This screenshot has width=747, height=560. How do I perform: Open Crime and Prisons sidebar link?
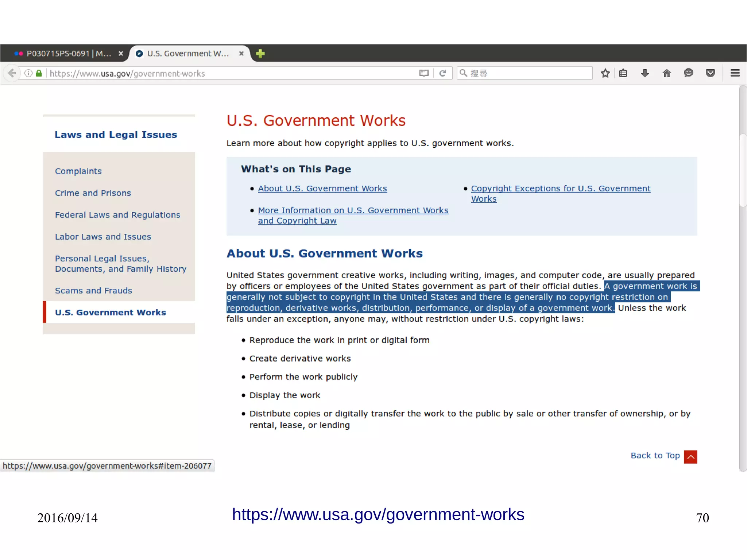[93, 193]
